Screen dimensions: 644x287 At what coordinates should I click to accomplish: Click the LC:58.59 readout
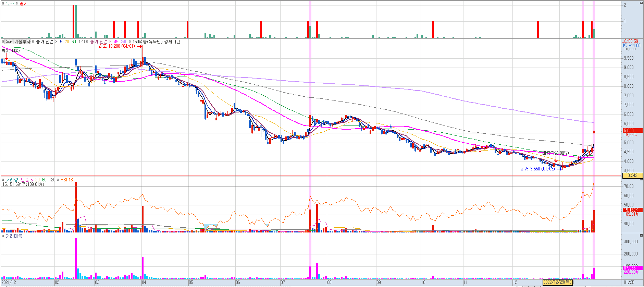click(630, 41)
